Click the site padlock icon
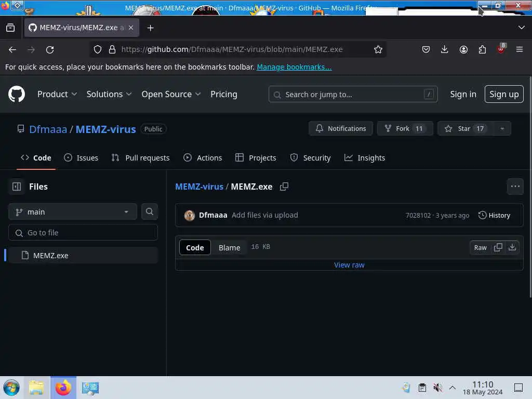 click(x=112, y=49)
